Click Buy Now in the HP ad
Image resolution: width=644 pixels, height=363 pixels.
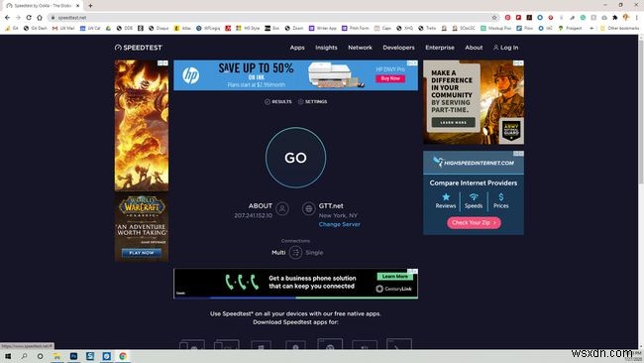(390, 78)
